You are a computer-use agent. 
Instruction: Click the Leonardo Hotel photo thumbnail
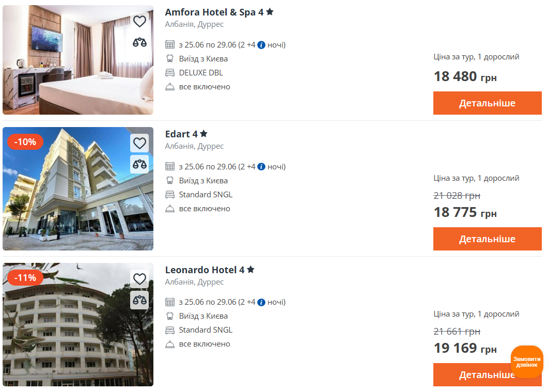pyautogui.click(x=77, y=323)
